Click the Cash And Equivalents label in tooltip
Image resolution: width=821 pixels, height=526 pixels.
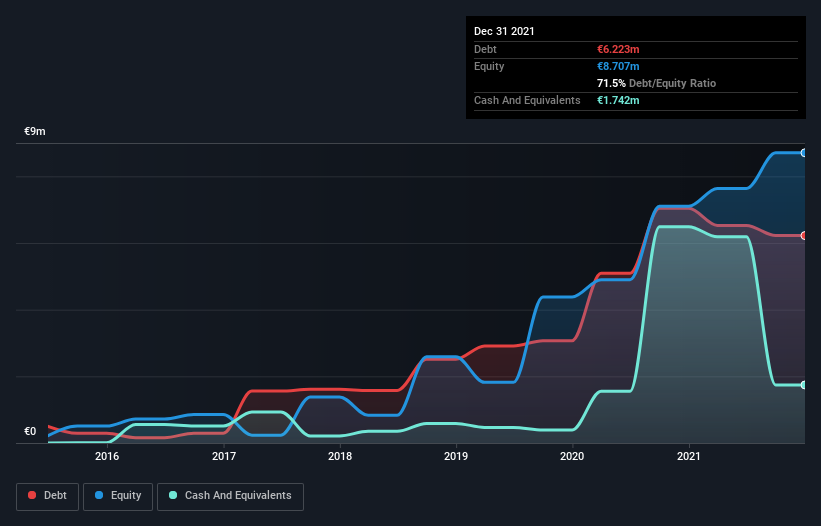click(x=527, y=100)
